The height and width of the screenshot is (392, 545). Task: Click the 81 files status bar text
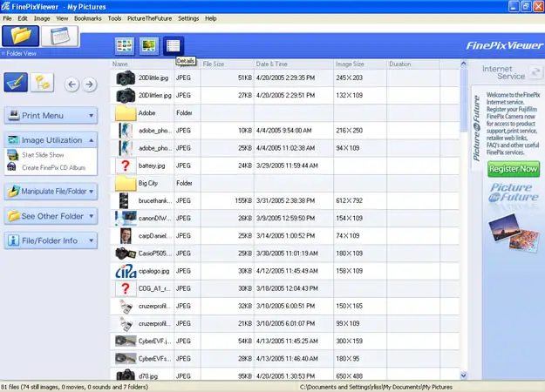(74, 387)
